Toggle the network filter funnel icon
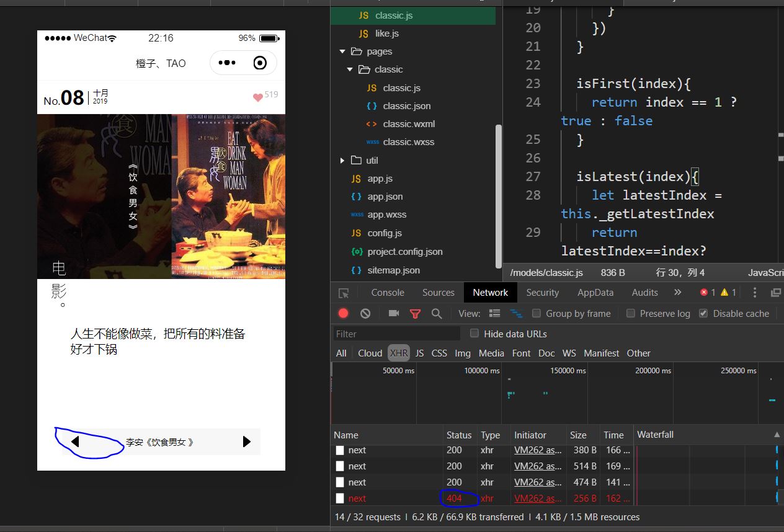Screen dimensions: 784x532 416,314
